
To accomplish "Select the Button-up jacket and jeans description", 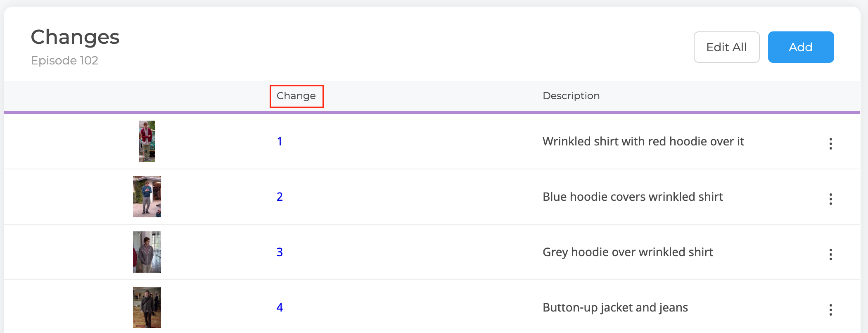I will [615, 307].
